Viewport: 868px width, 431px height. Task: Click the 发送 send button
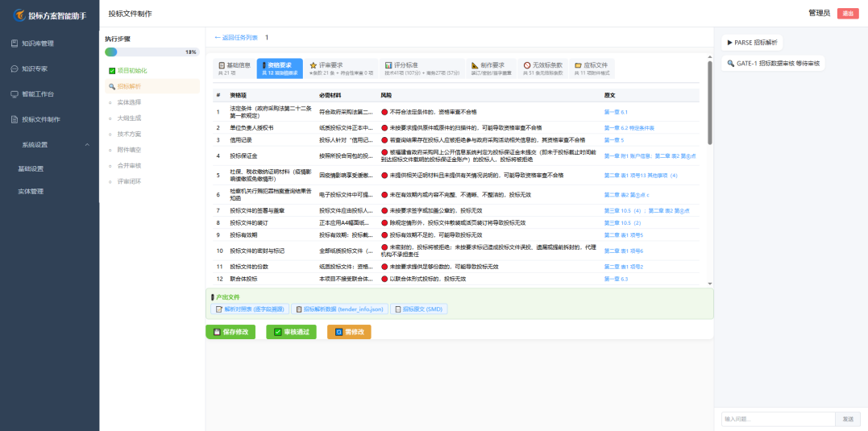point(848,420)
